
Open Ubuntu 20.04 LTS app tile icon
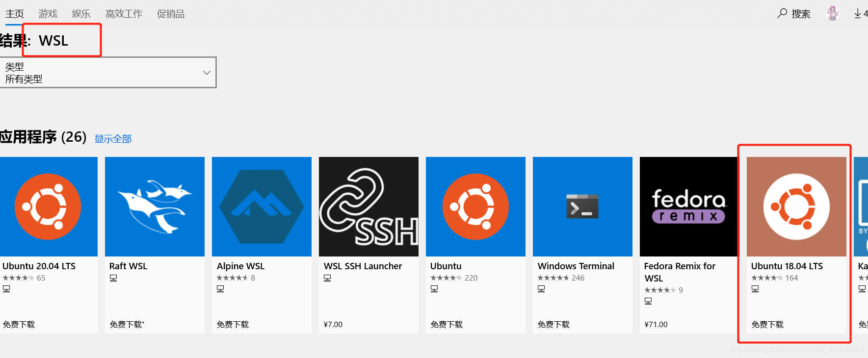click(x=48, y=206)
